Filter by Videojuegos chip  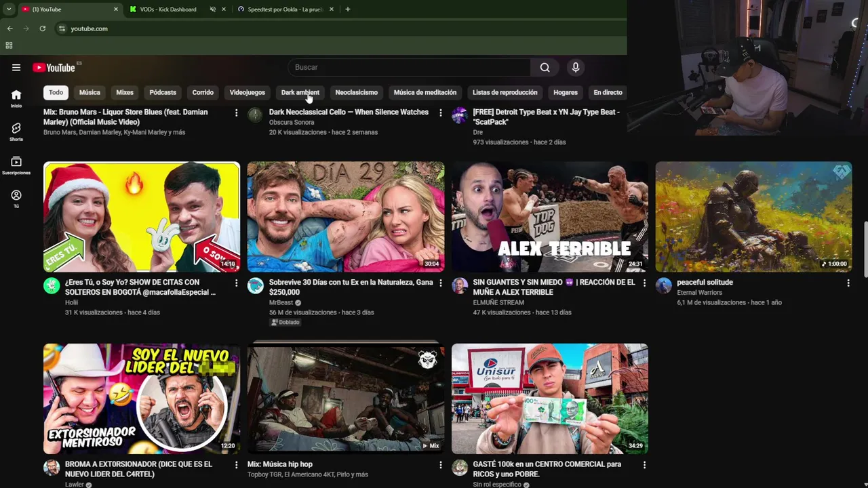point(248,92)
